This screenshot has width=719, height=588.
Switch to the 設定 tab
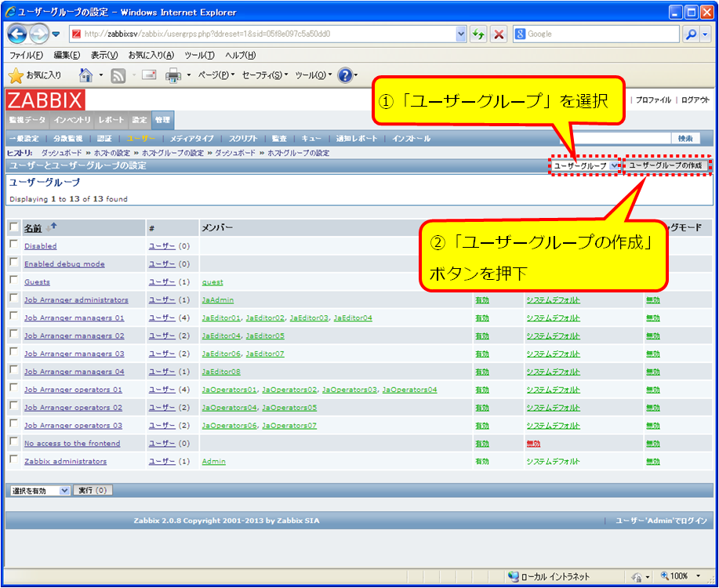tap(140, 120)
